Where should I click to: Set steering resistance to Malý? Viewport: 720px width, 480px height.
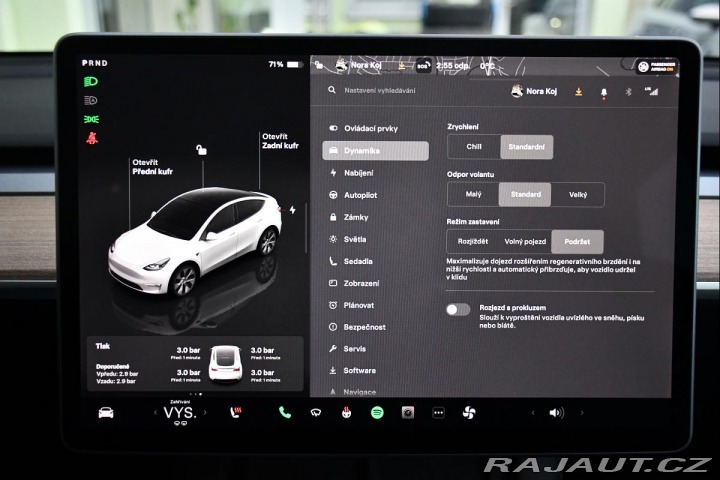coord(473,194)
